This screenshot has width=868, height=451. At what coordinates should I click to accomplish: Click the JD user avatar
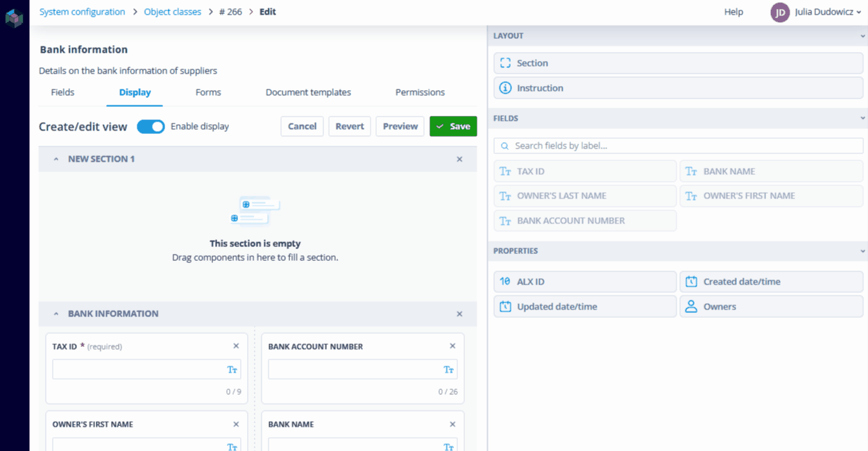pos(780,12)
